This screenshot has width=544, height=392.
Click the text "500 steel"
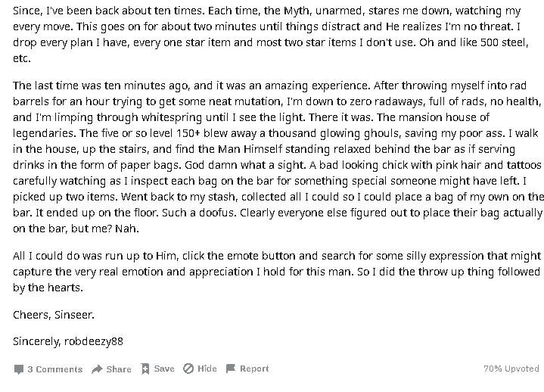point(503,42)
